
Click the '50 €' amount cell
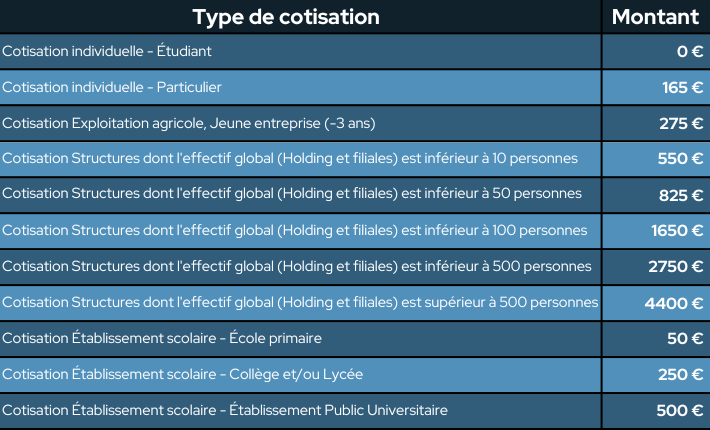click(685, 338)
